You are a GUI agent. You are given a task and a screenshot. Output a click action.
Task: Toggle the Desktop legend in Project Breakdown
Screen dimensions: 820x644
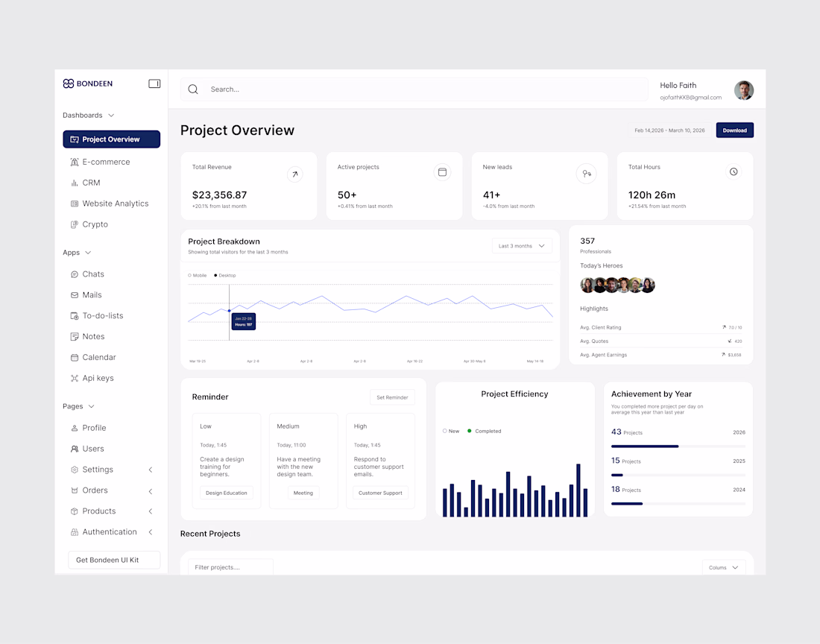coord(225,276)
